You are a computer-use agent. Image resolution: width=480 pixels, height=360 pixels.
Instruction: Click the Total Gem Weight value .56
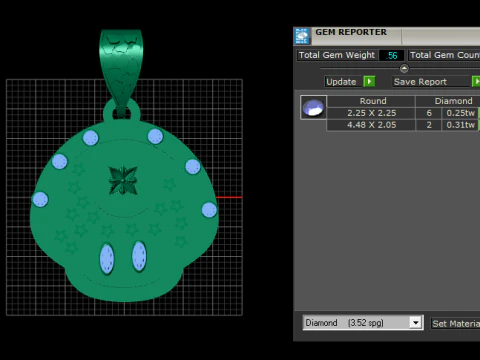click(391, 55)
